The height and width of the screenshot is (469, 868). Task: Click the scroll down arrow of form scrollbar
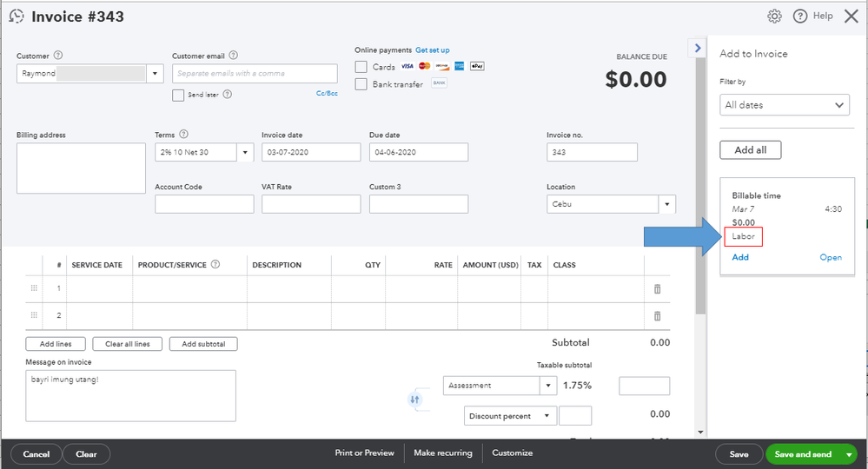(x=700, y=433)
